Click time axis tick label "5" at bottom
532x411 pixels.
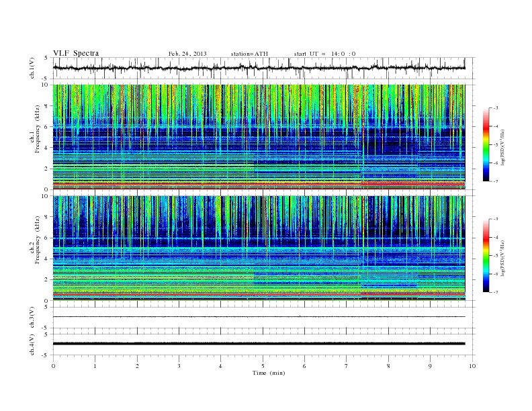(263, 366)
